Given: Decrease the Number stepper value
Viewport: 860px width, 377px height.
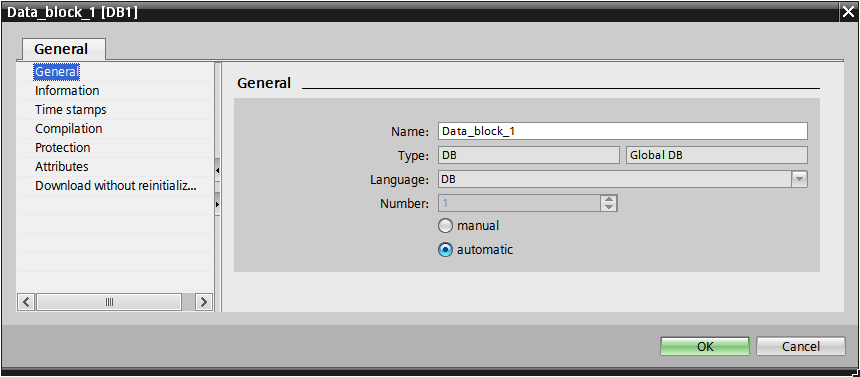Looking at the screenshot, I should pos(609,207).
